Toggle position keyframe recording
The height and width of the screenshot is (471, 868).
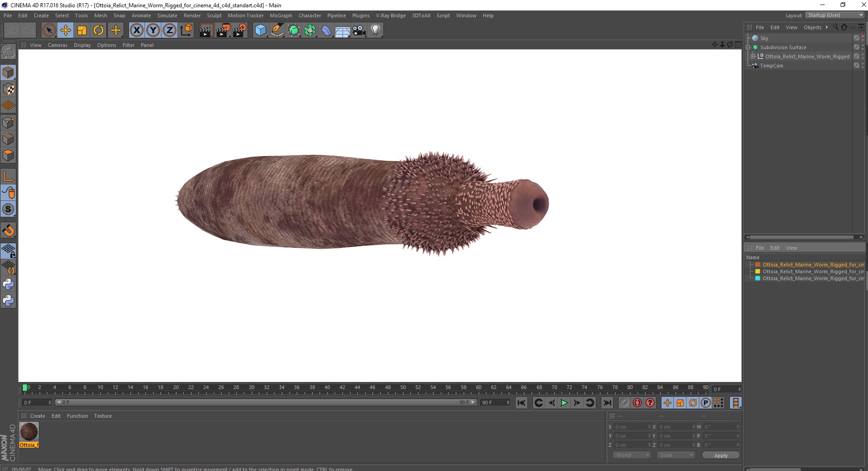click(667, 403)
